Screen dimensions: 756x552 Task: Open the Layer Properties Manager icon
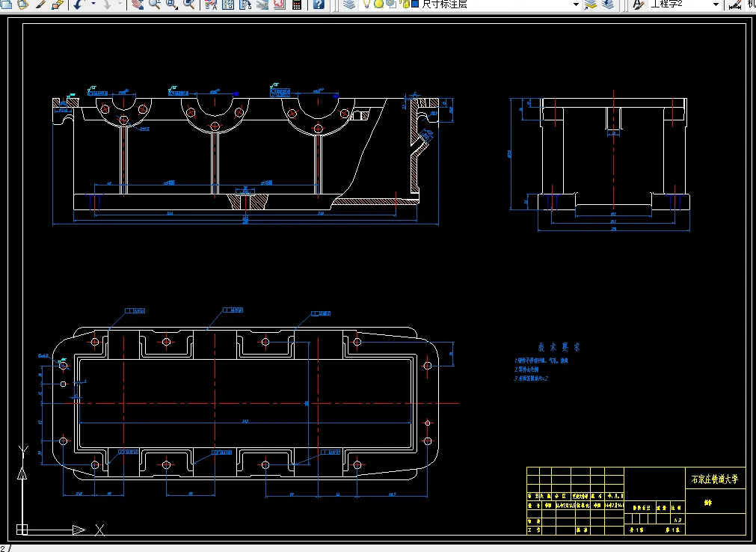(350, 4)
